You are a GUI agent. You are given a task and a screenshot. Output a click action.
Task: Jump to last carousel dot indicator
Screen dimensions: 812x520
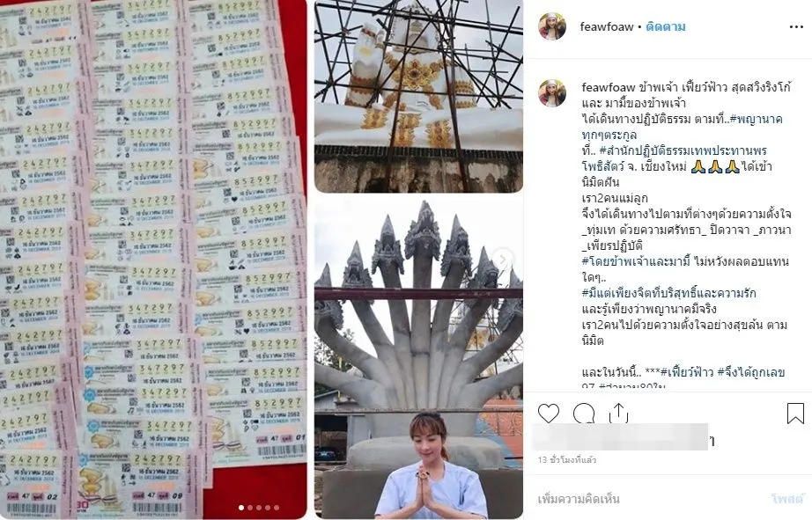[x=277, y=508]
